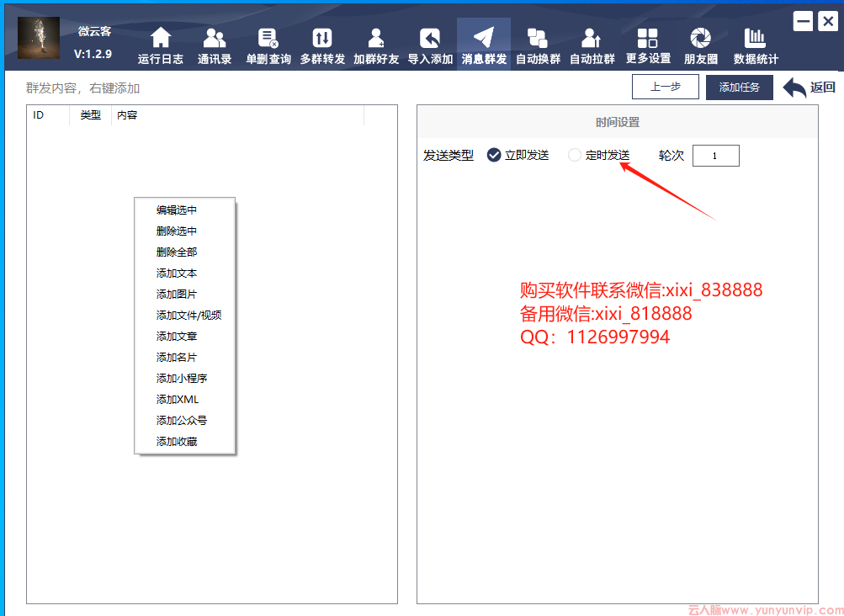
Task: Open 导入添加 import icon
Action: (429, 38)
